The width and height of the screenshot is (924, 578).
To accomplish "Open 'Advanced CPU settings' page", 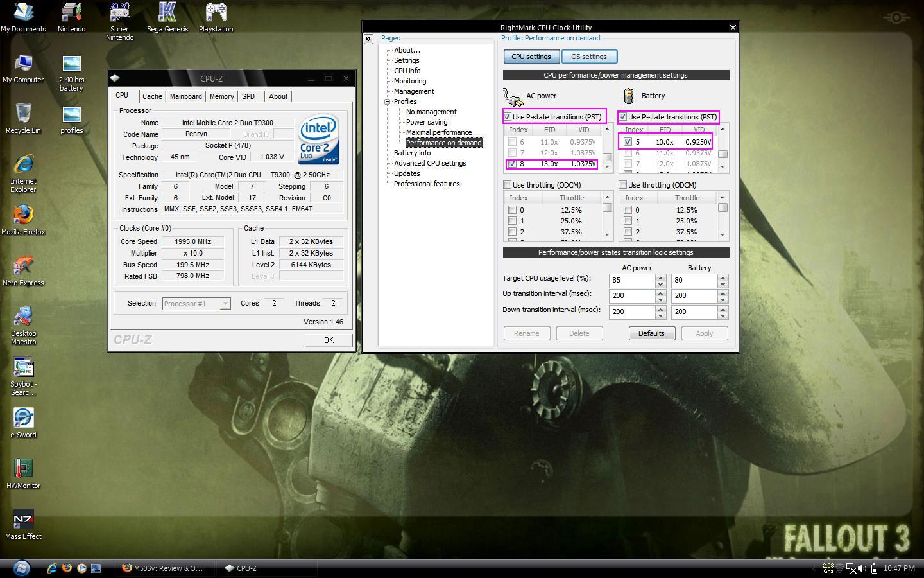I will tap(430, 163).
